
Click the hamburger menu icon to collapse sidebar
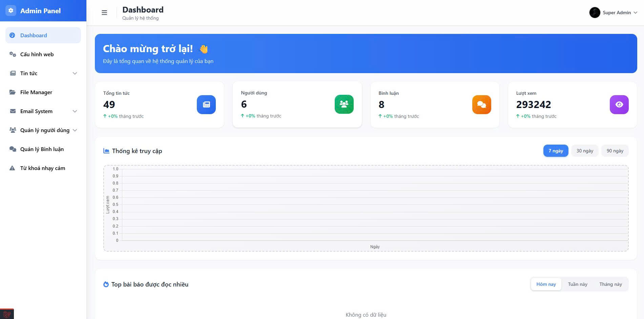[x=104, y=13]
